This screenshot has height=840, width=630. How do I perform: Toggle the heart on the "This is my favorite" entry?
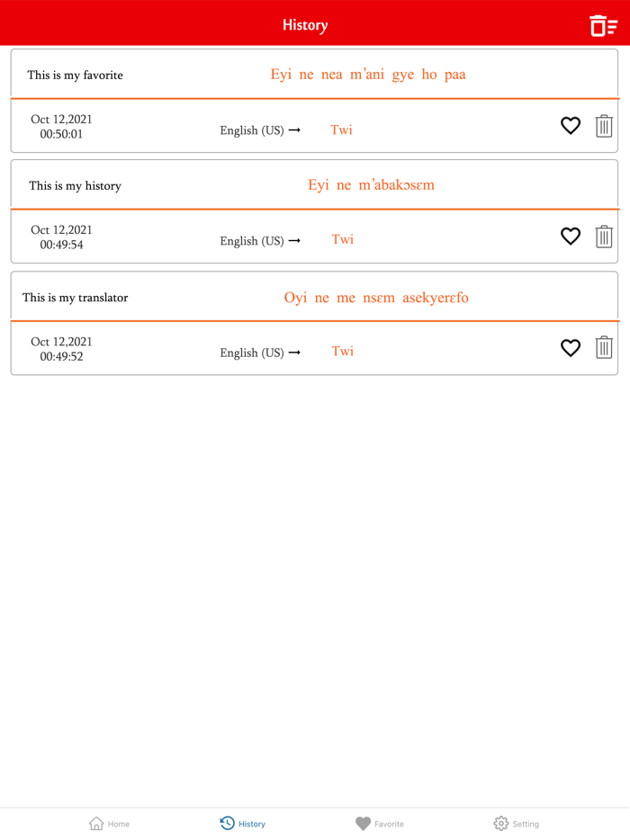tap(571, 126)
